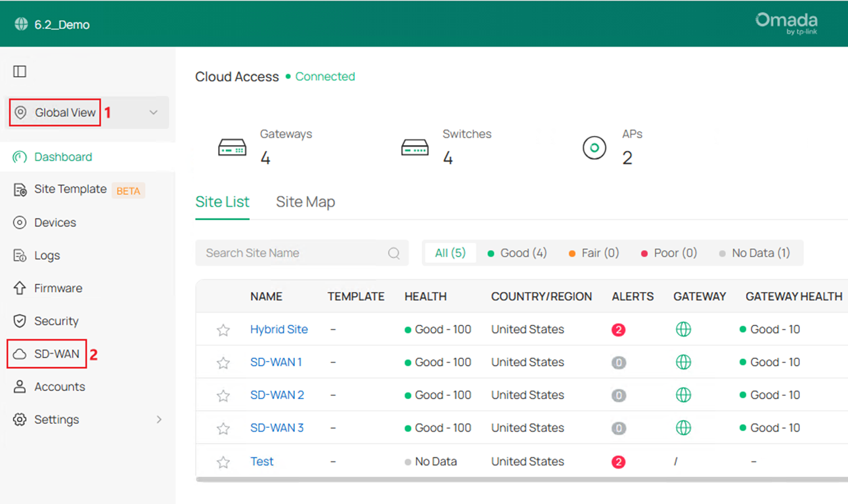Screen dimensions: 848x504
Task: Switch to the Site Map tab
Action: 305,201
